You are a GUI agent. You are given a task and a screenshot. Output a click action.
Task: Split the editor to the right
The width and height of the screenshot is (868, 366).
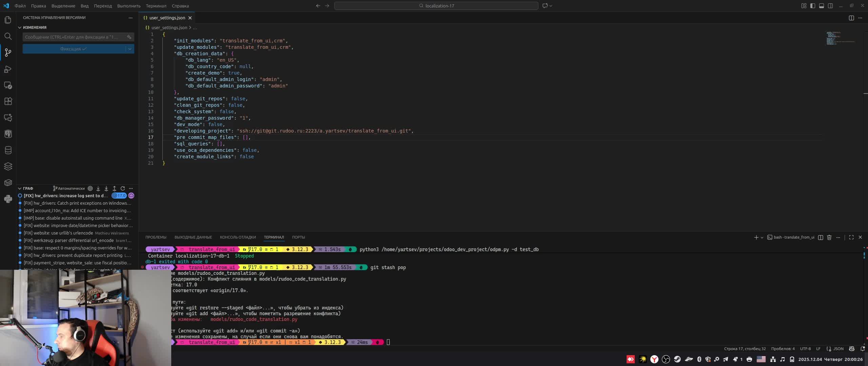851,18
